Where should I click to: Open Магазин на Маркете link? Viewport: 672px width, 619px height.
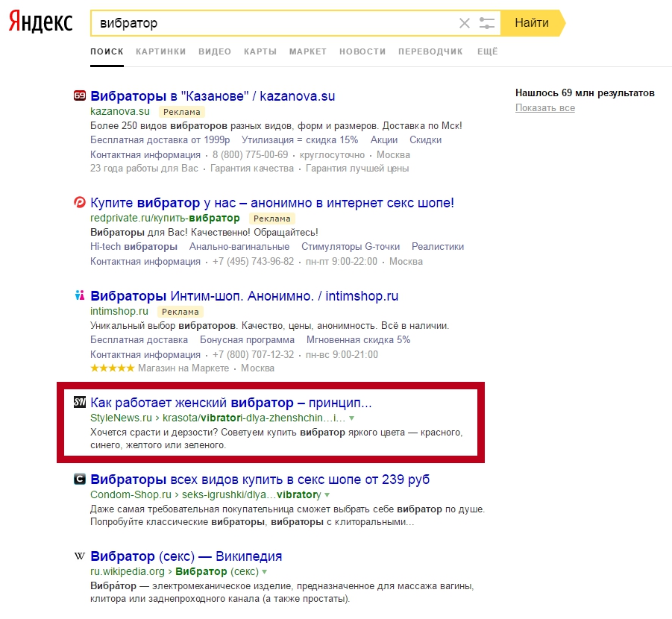coord(183,368)
